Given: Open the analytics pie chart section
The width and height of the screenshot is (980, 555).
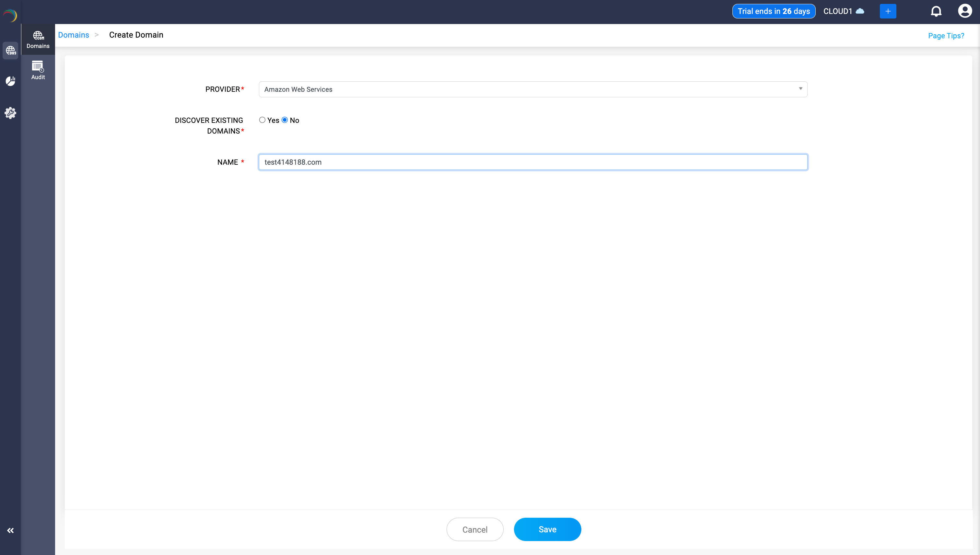Looking at the screenshot, I should point(10,81).
